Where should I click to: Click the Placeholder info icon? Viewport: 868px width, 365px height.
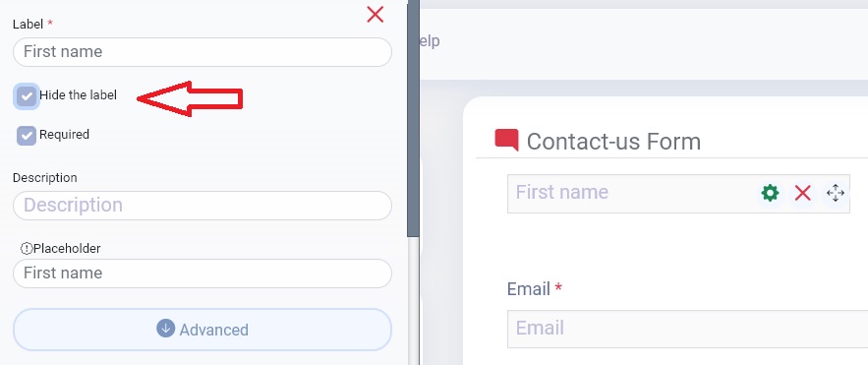click(x=27, y=249)
